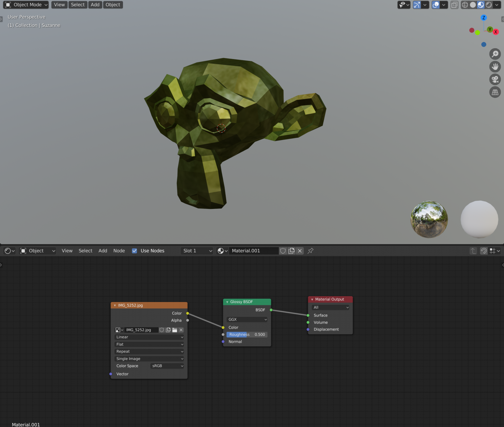Image resolution: width=504 pixels, height=427 pixels.
Task: Enable the Use Nodes checkbox
Action: 135,251
